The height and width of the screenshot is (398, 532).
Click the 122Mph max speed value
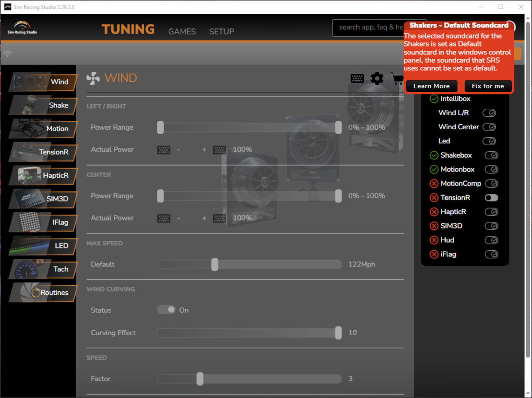(362, 265)
